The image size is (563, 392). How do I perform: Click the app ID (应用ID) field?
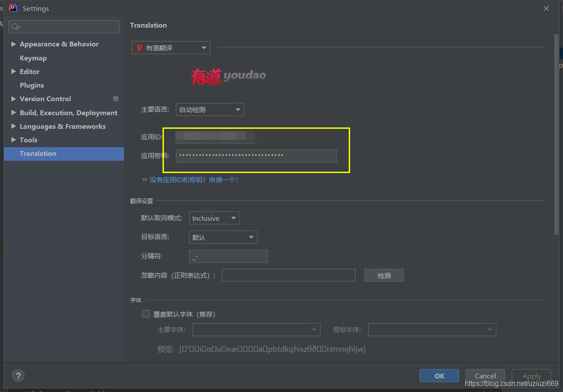(216, 137)
